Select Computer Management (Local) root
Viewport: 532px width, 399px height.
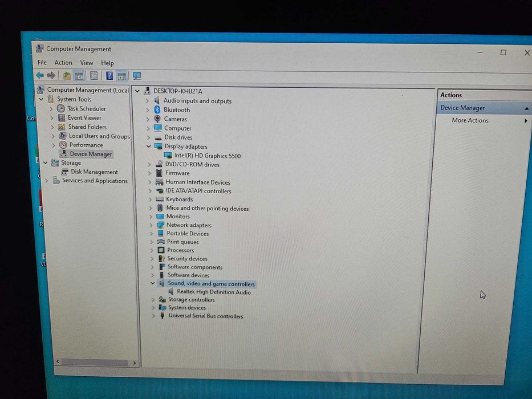88,90
